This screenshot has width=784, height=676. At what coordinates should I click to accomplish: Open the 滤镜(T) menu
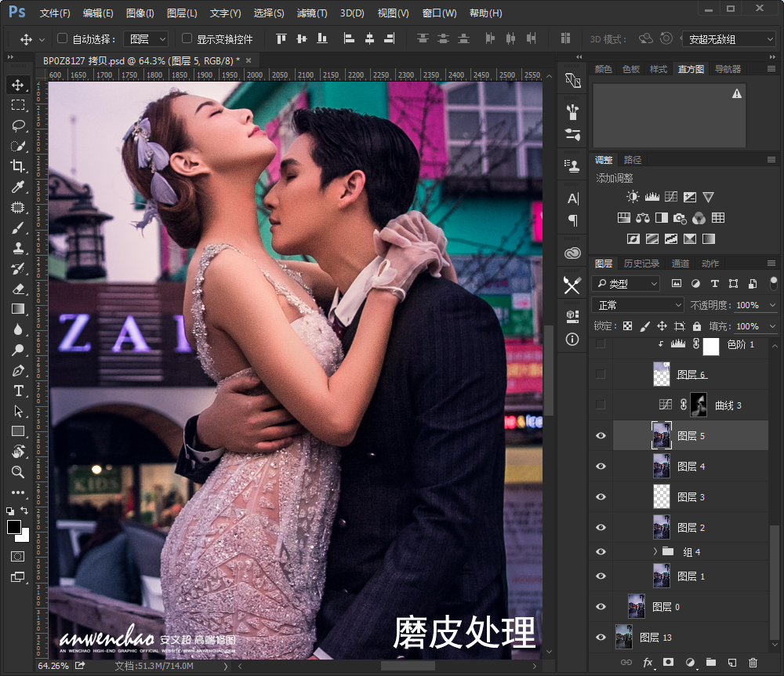[x=312, y=13]
